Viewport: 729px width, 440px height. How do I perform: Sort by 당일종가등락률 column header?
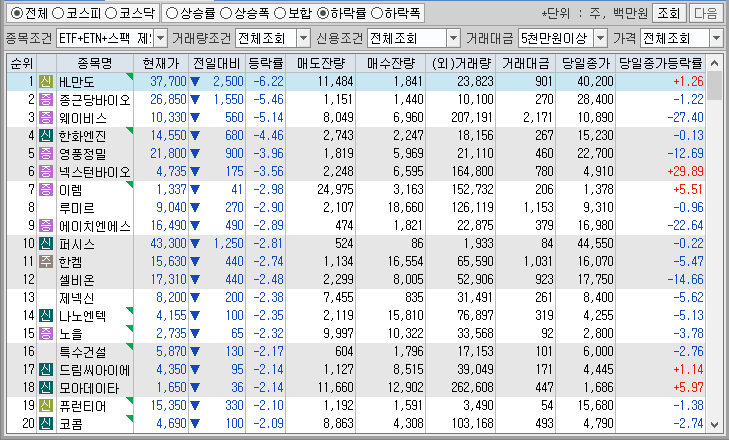point(660,63)
